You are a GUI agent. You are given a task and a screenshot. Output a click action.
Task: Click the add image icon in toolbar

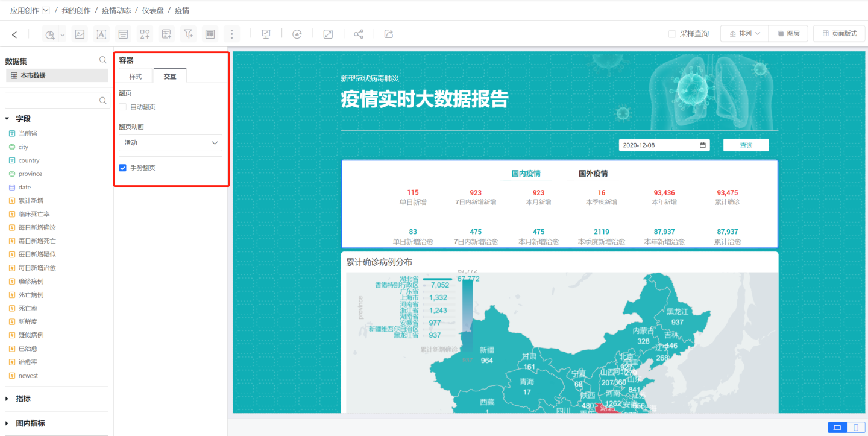80,34
